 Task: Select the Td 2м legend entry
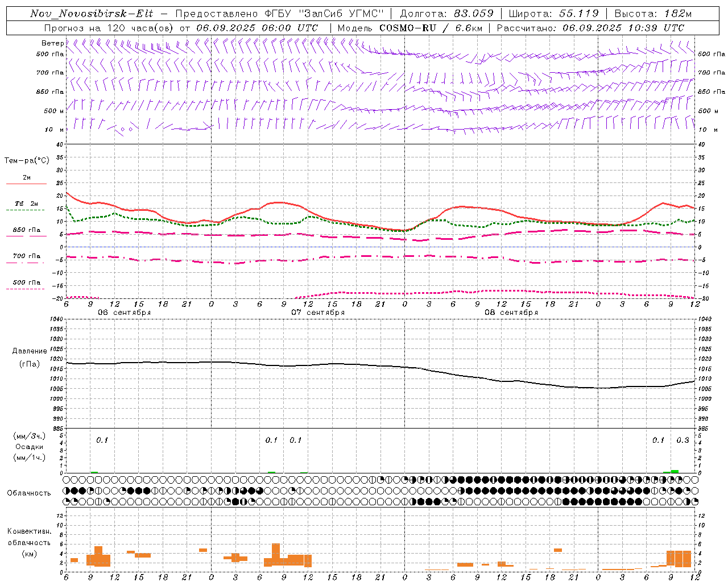tap(26, 203)
